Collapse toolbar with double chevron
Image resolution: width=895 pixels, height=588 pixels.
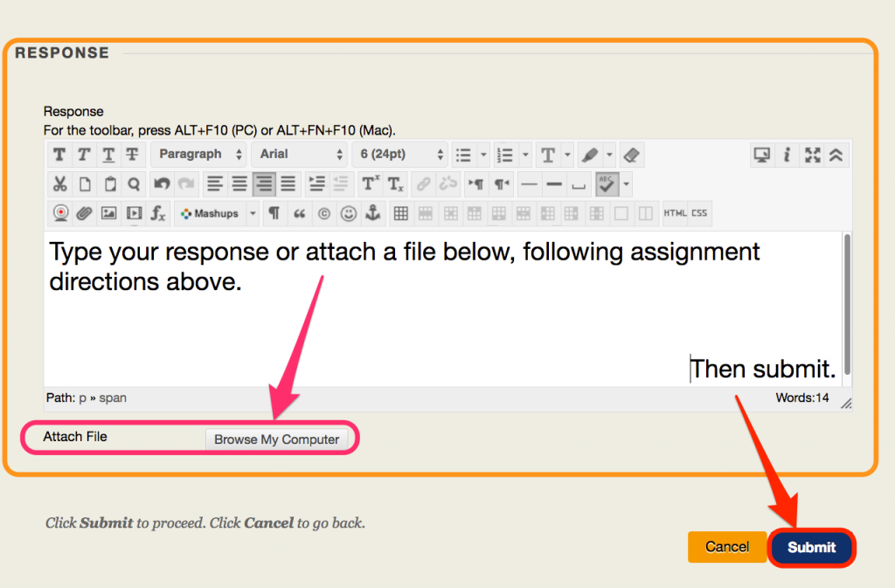[836, 155]
